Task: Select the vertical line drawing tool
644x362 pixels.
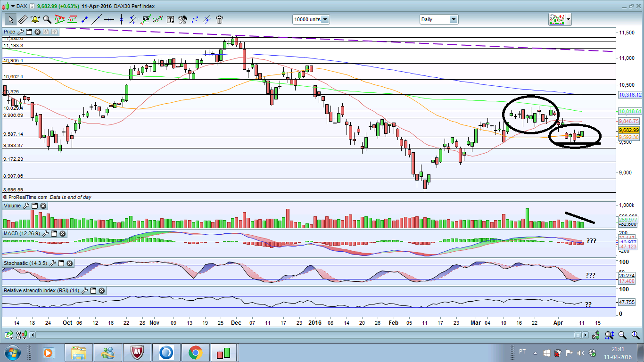Action: pos(122,19)
